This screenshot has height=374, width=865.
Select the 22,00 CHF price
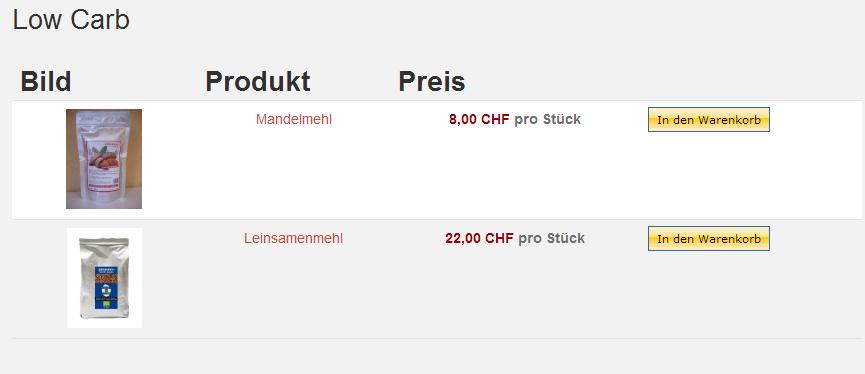pyautogui.click(x=479, y=238)
